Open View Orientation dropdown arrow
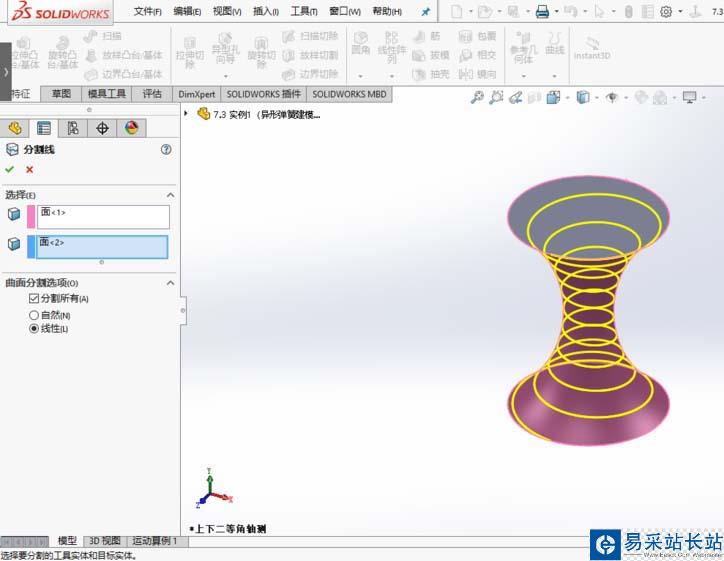The height and width of the screenshot is (561, 724). (x=567, y=97)
